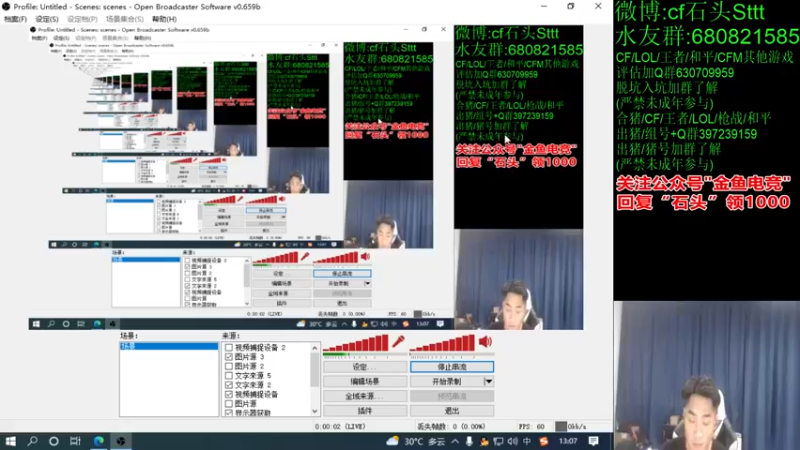Uncheck the 文字来源 2 source
Screen dimensions: 800x450
[229, 385]
